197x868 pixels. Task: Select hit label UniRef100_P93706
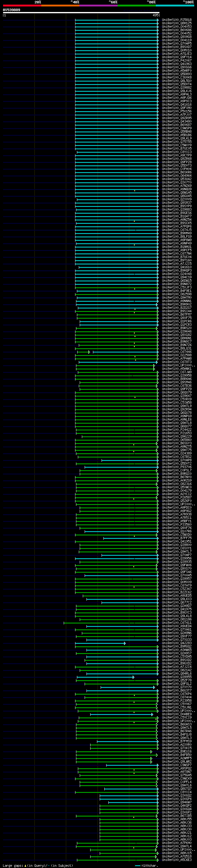coord(177,467)
